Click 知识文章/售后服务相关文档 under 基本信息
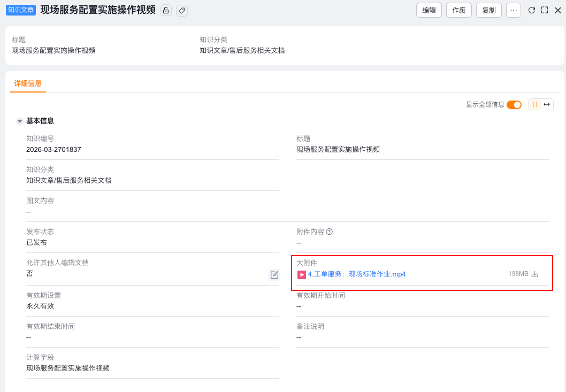 click(x=68, y=180)
